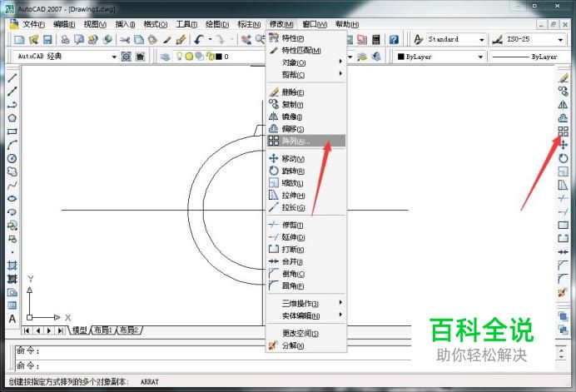
Task: Select the Spline draw tool
Action: point(12,186)
